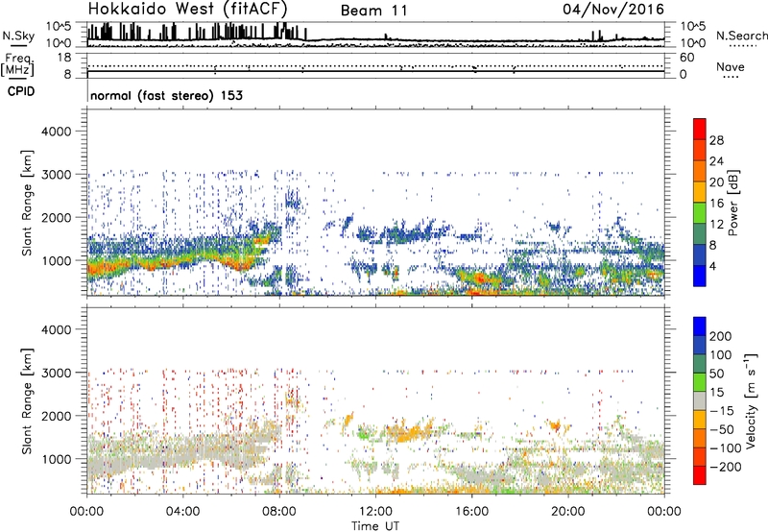Viewport: 768px width, 532px height.
Task: Click the blue bottom of Power colorbar
Action: [x=700, y=277]
